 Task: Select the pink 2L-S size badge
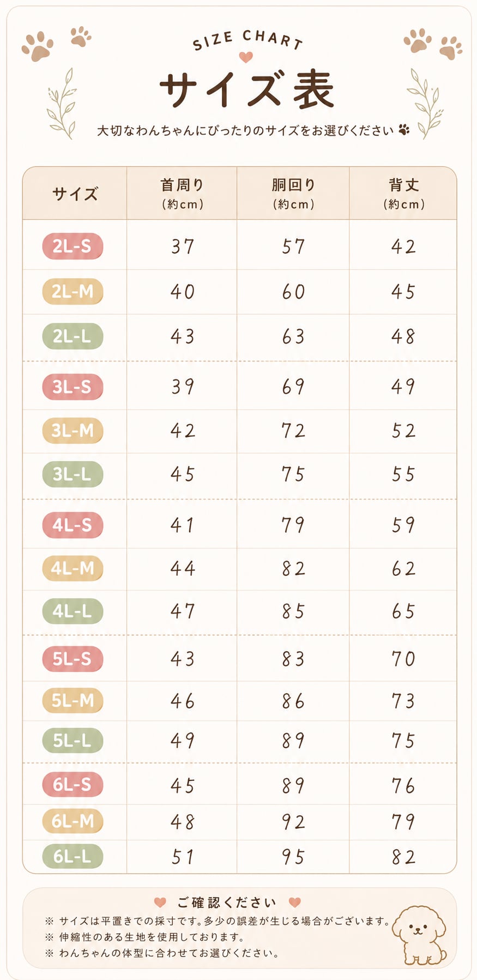[x=73, y=246]
